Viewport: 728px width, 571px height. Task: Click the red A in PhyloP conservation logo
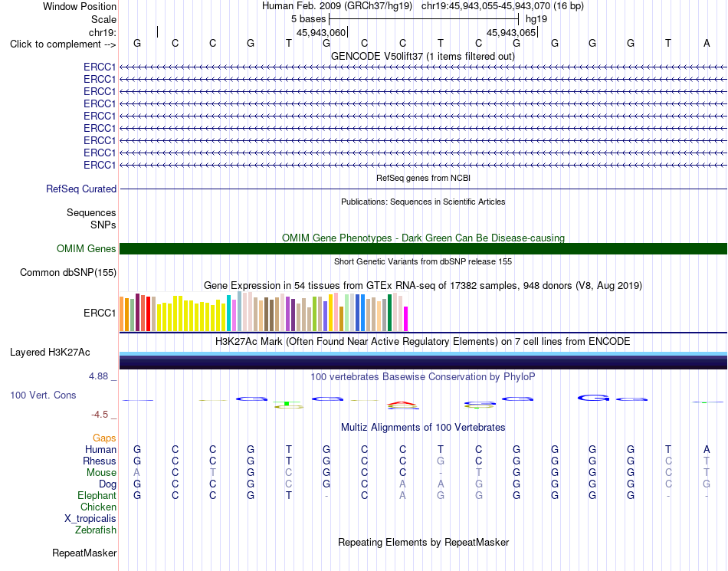[402, 405]
